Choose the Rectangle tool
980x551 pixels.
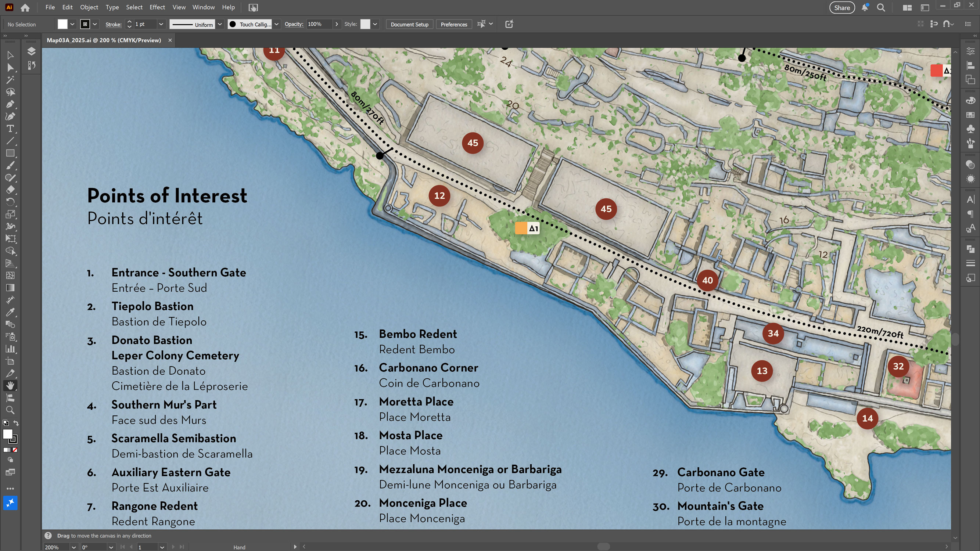click(10, 153)
